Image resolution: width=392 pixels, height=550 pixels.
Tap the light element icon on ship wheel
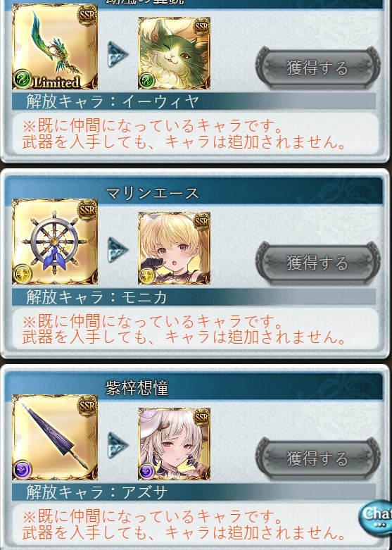tap(23, 274)
